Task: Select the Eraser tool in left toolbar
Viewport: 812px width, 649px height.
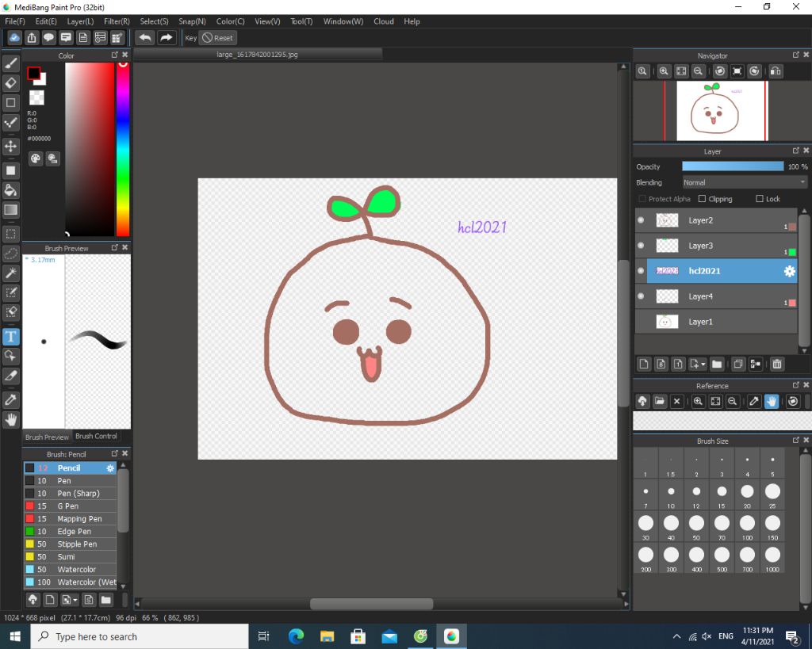Action: [11, 82]
